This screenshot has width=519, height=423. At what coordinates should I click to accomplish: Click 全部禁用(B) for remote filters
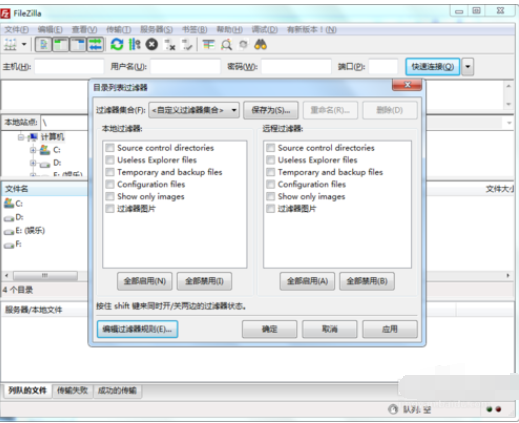(x=367, y=281)
